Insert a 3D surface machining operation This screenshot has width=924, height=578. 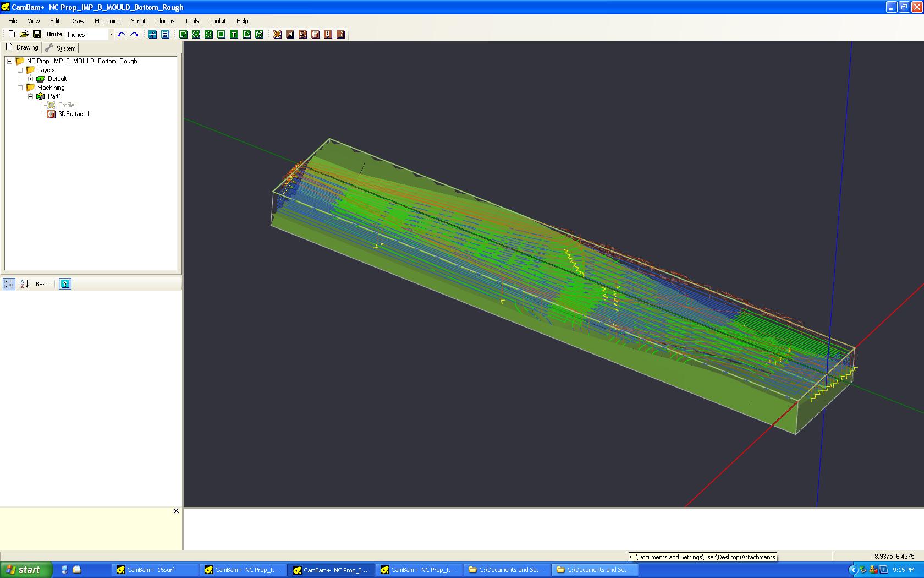pyautogui.click(x=315, y=34)
